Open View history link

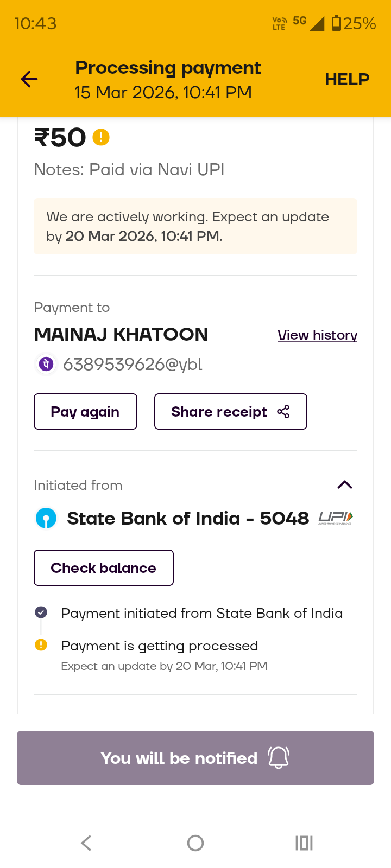317,335
